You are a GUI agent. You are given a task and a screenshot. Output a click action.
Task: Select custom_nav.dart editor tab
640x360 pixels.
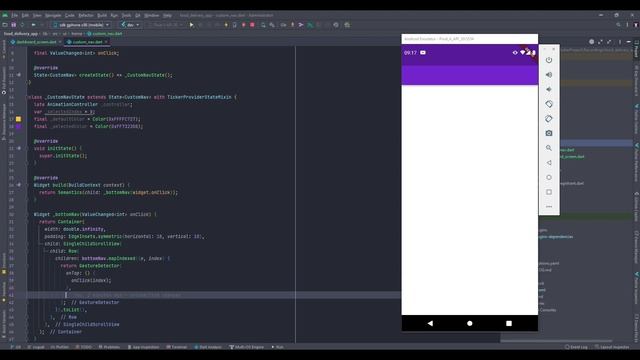(87, 42)
